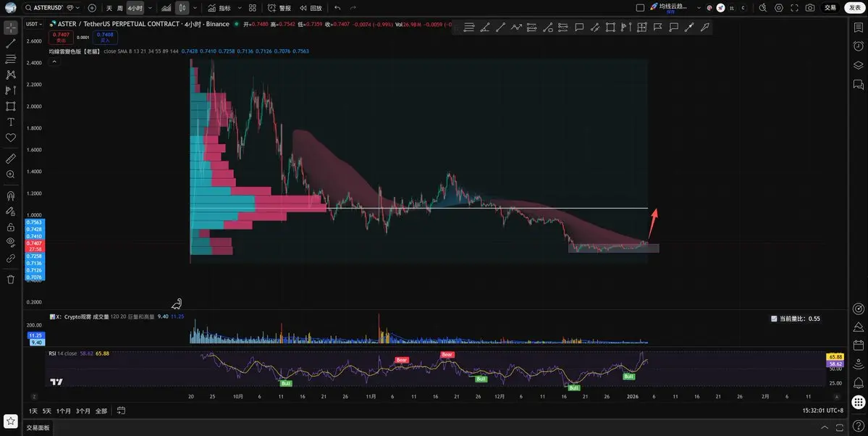Screen dimensions: 868x436
Task: Expand the timeframe dropdown arrow
Action: tap(150, 8)
